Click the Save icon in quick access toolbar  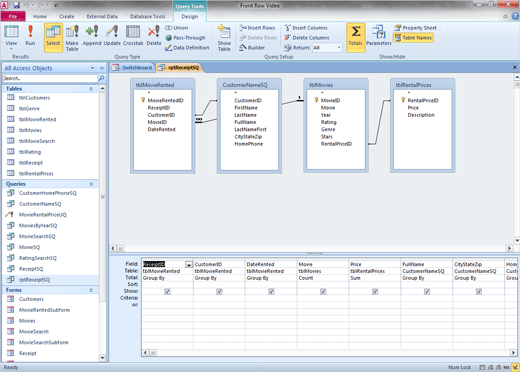pos(16,5)
